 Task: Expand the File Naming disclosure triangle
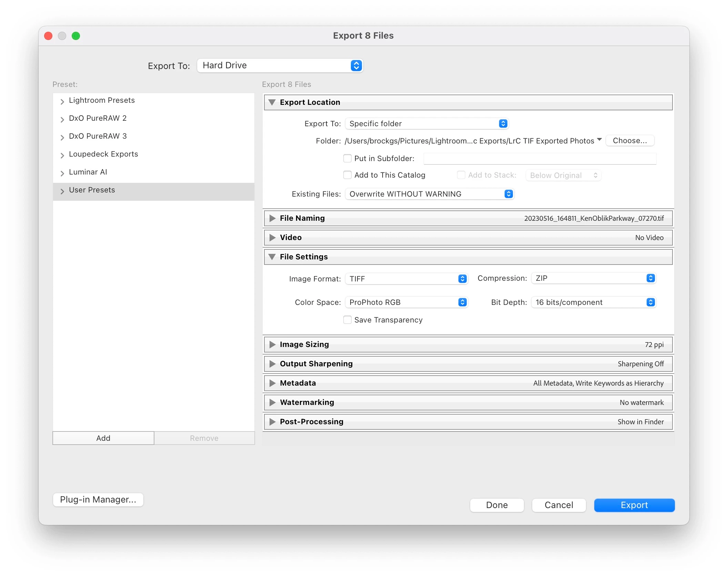[272, 218]
